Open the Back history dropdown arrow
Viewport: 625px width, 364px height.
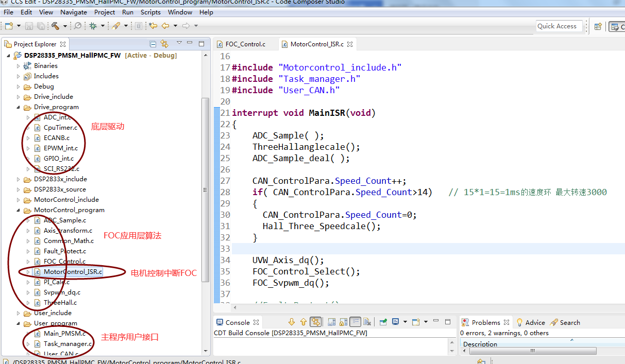coord(175,26)
